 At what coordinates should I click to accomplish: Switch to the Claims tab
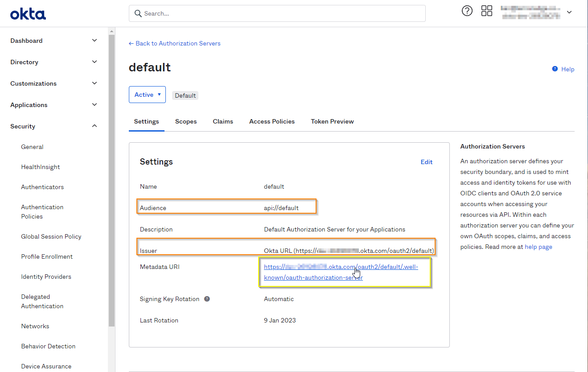pyautogui.click(x=223, y=121)
